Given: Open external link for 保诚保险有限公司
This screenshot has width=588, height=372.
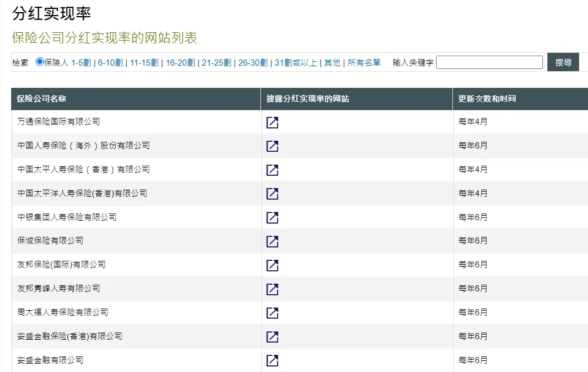Looking at the screenshot, I should (x=272, y=241).
